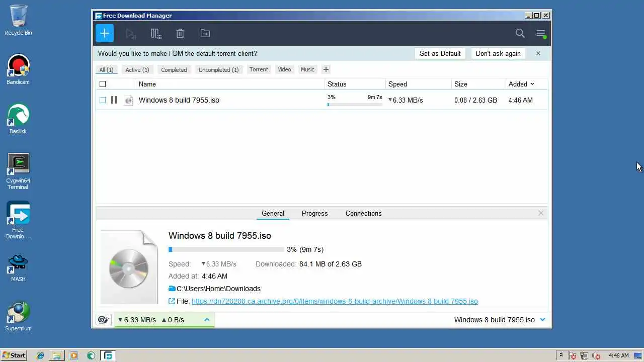Click Basilisk taskbar icon
The width and height of the screenshot is (644, 362).
(x=91, y=355)
